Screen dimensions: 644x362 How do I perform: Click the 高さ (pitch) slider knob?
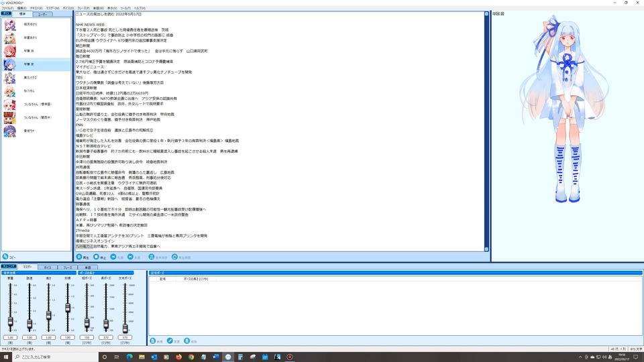48,315
